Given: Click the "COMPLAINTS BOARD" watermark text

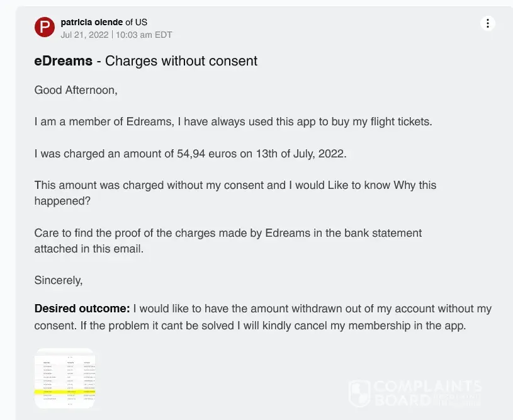Looking at the screenshot, I should tap(427, 392).
